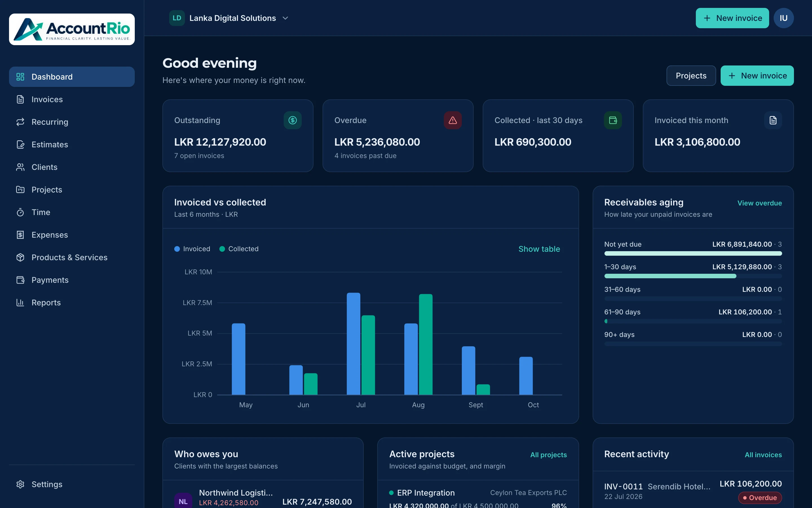
Task: Toggle the Collected legend series dot
Action: point(222,249)
